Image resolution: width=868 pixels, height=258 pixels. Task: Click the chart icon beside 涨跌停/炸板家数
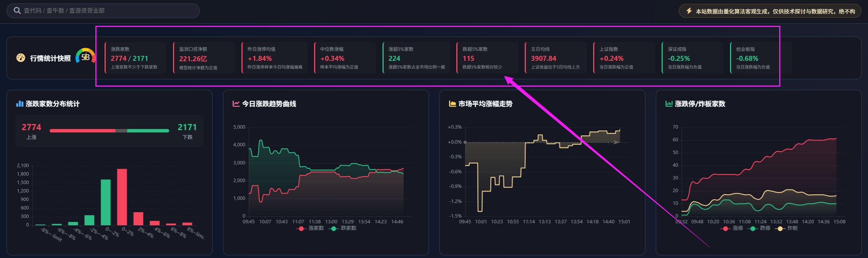point(669,104)
